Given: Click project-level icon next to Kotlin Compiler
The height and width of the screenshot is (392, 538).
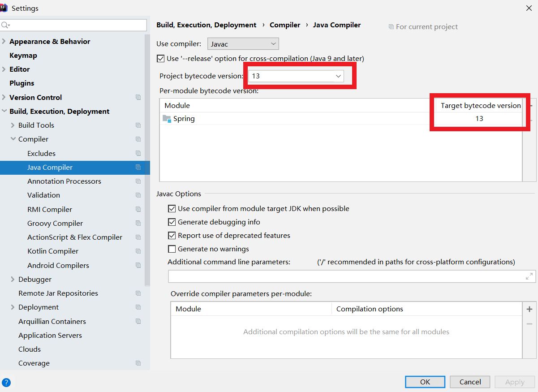Looking at the screenshot, I should click(138, 251).
